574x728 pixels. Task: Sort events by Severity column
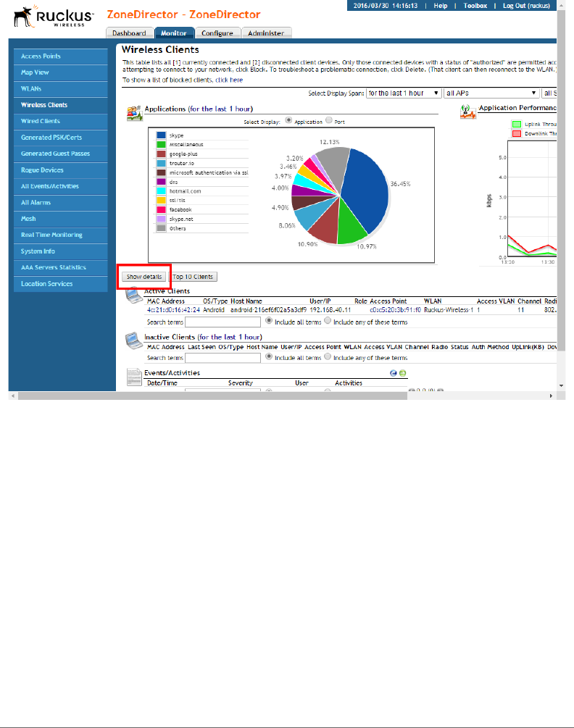241,383
